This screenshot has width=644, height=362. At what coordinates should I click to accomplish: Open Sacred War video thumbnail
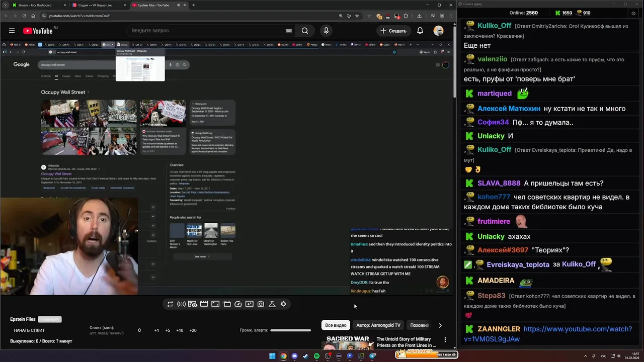(x=348, y=342)
